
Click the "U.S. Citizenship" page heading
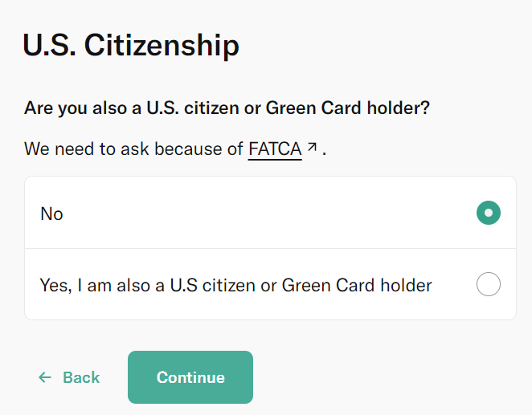click(x=131, y=45)
